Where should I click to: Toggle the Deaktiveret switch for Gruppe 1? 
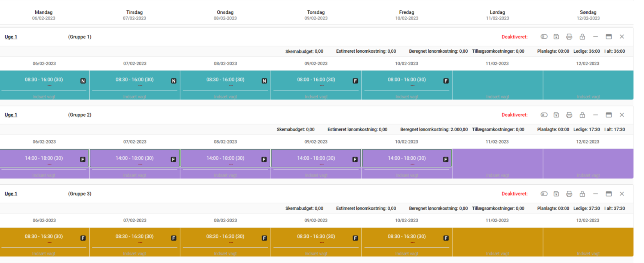pyautogui.click(x=544, y=37)
